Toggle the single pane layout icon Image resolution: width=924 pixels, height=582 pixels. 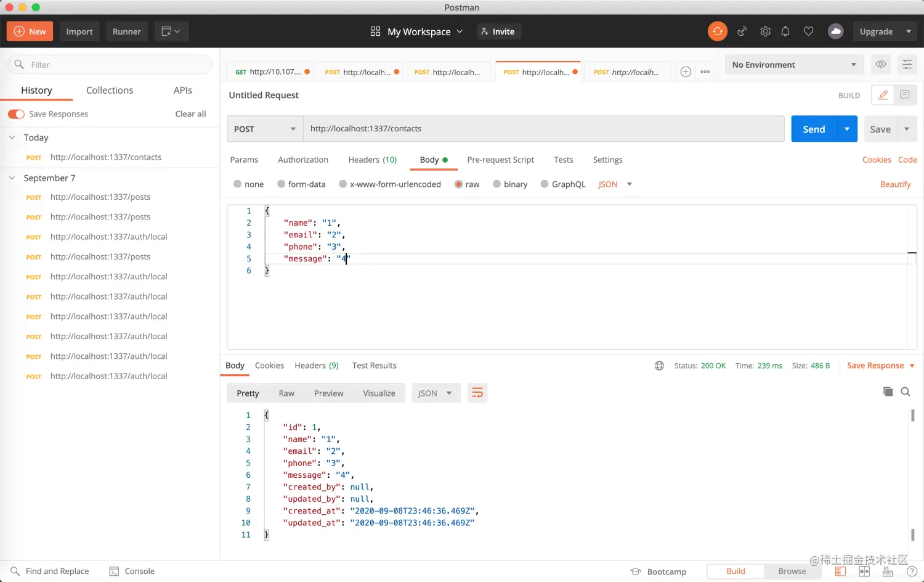tap(840, 572)
